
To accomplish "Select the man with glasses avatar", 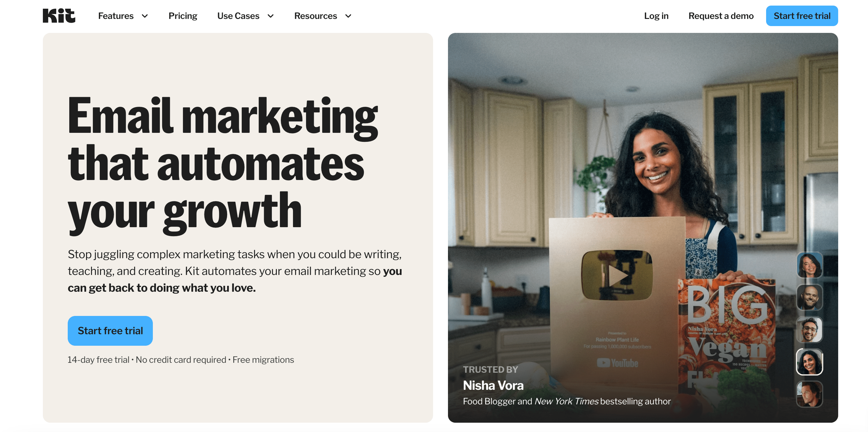I will [809, 330].
